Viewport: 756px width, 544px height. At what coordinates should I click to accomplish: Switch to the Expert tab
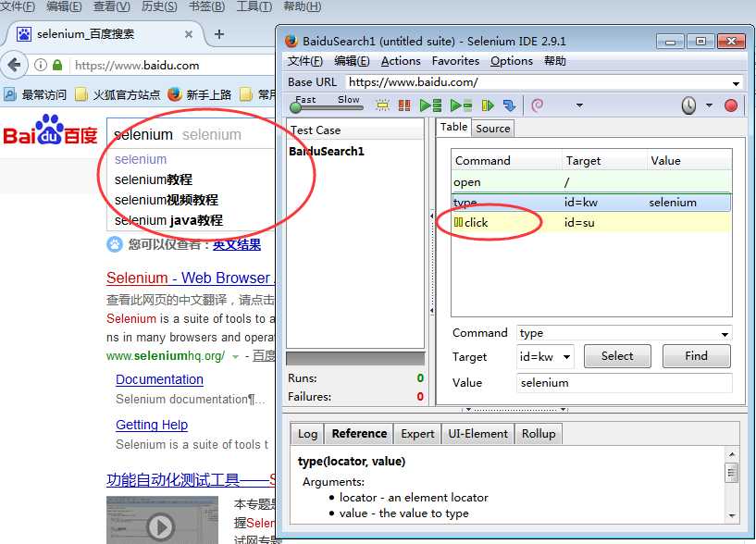pyautogui.click(x=417, y=434)
